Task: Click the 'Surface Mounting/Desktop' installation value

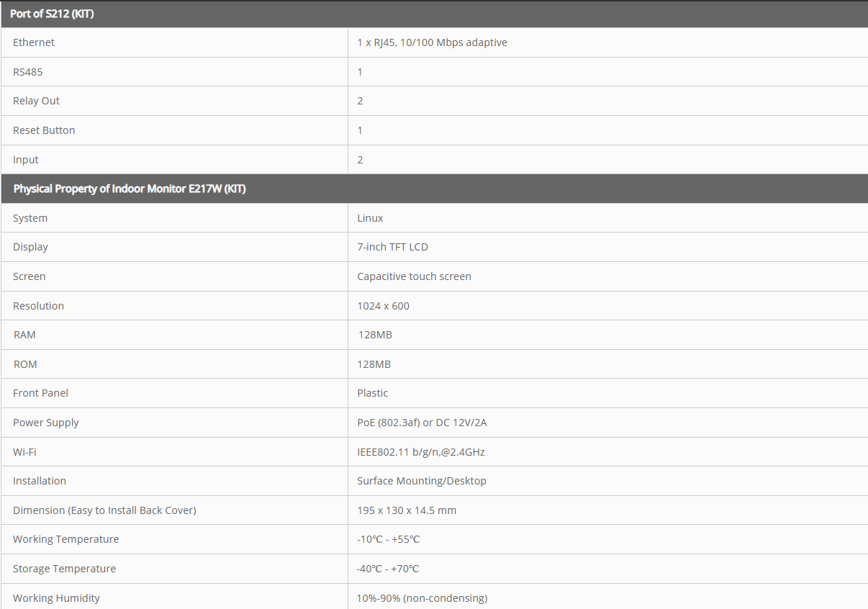Action: [x=422, y=481]
